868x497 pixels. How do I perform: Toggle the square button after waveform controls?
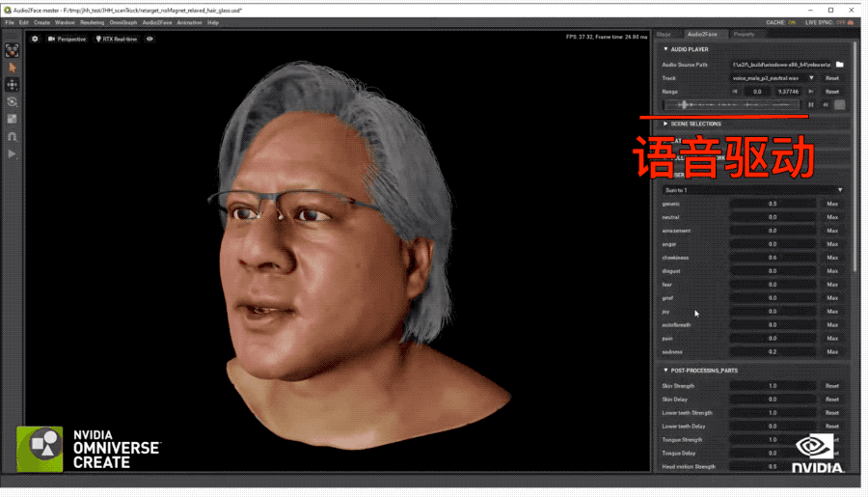click(839, 104)
